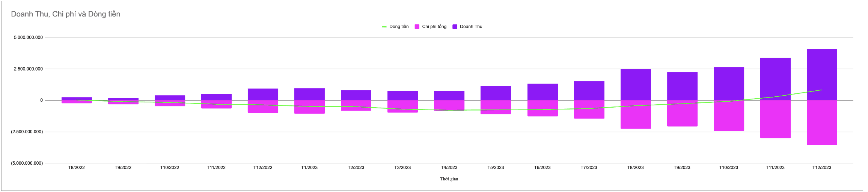Click the 5.000.000.000 axis label

coord(28,37)
